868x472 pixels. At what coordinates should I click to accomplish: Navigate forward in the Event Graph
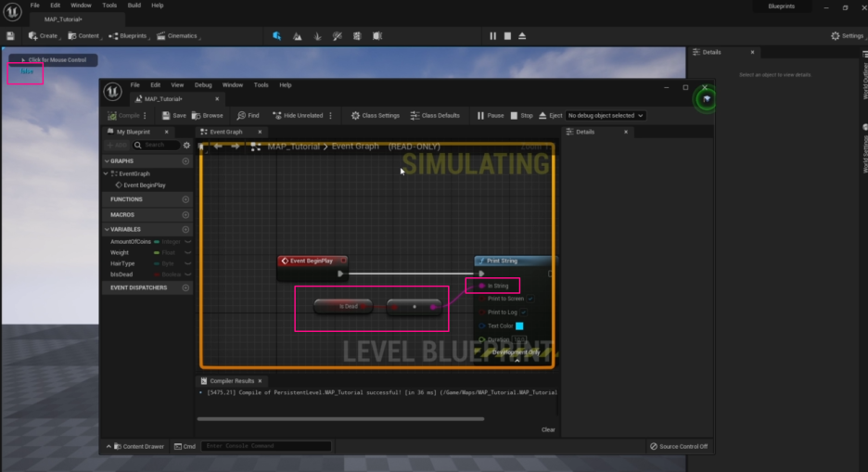[x=236, y=147]
